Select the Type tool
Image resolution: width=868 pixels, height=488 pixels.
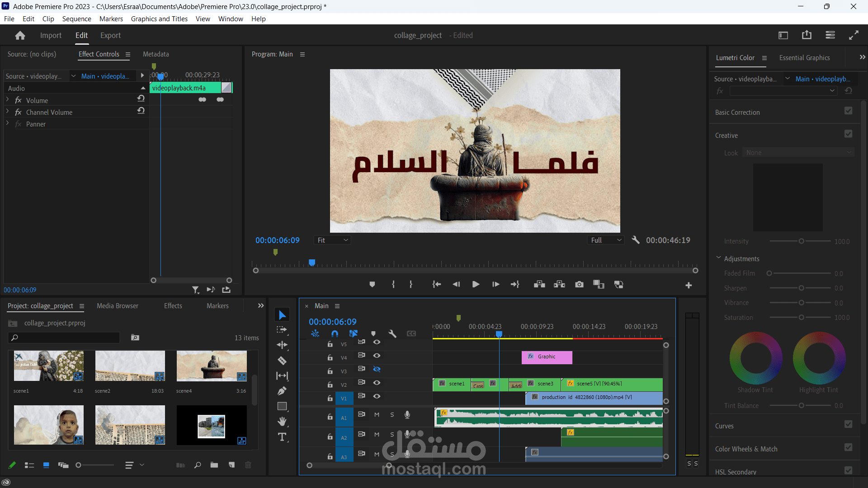tap(282, 437)
